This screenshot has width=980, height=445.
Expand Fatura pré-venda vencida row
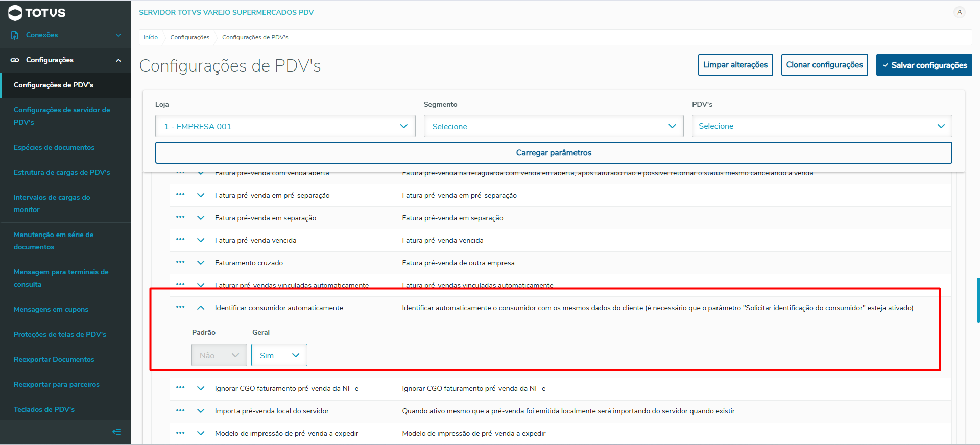(201, 240)
